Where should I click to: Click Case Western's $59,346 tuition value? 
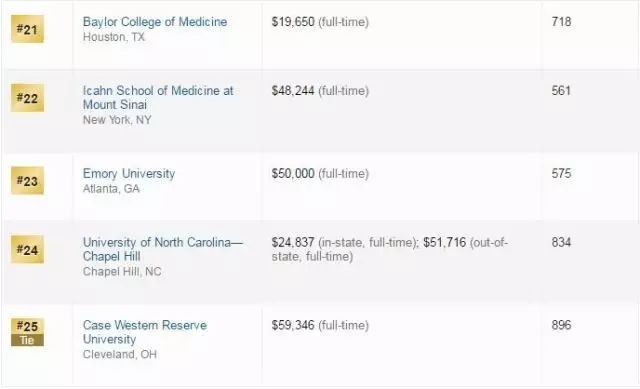click(x=293, y=325)
